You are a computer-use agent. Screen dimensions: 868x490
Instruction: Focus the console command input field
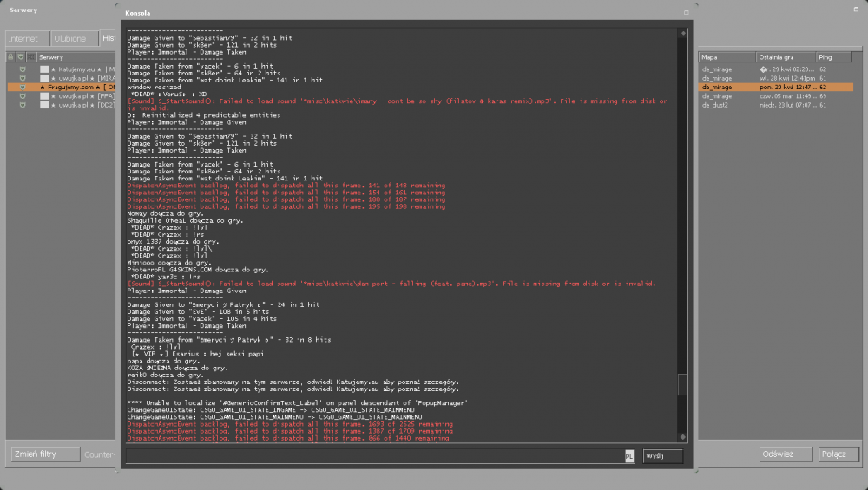pos(375,456)
